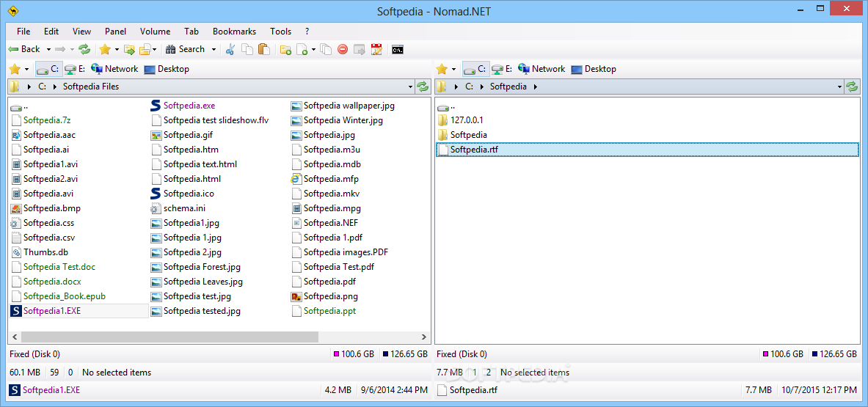Screen dimensions: 868x407
Task: Expand the Search dropdown arrow
Action: coord(214,50)
